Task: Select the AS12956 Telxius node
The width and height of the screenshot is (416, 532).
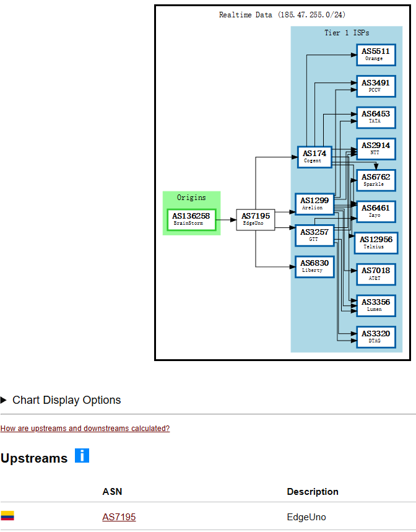Action: coord(376,243)
